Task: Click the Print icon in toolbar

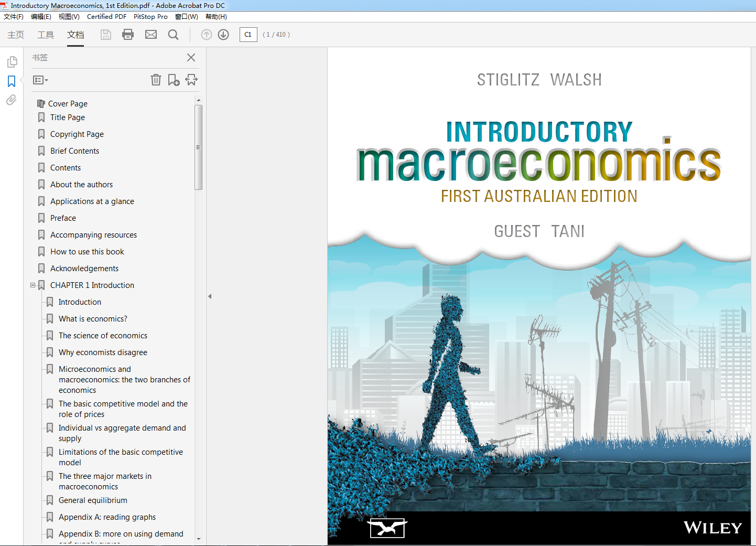Action: 128,35
